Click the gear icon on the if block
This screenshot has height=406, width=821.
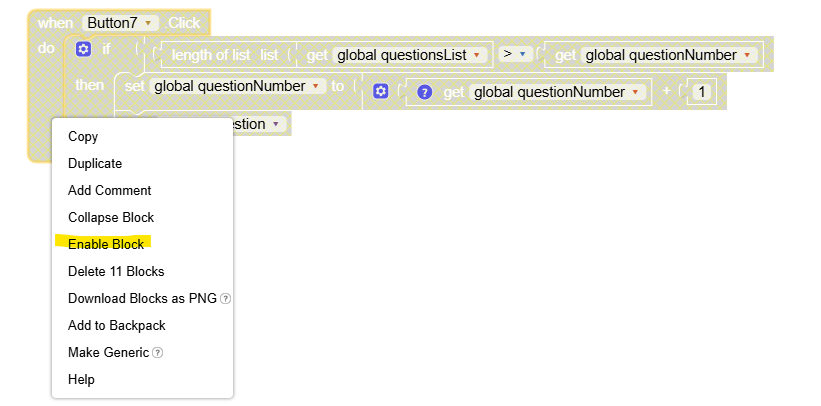(84, 49)
